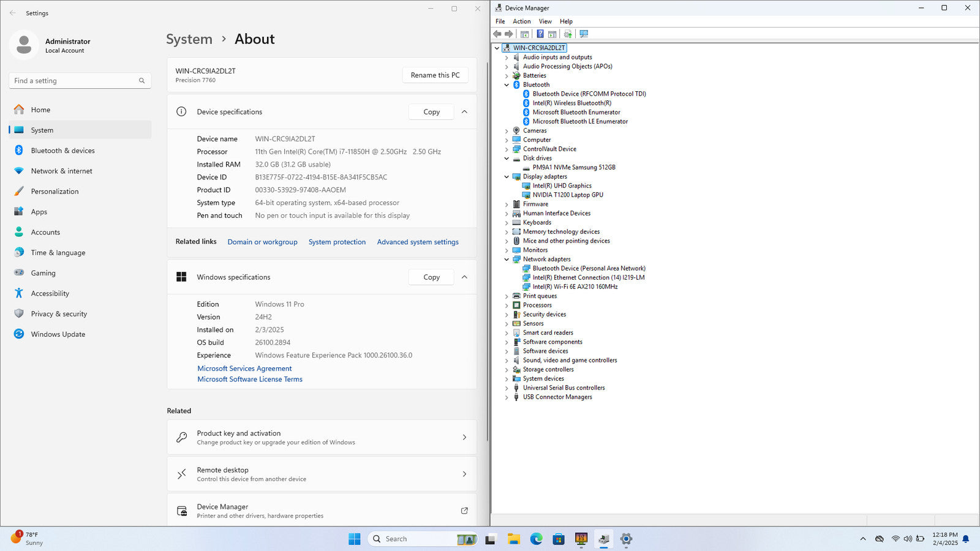Click the Rename this PC button

click(x=435, y=75)
